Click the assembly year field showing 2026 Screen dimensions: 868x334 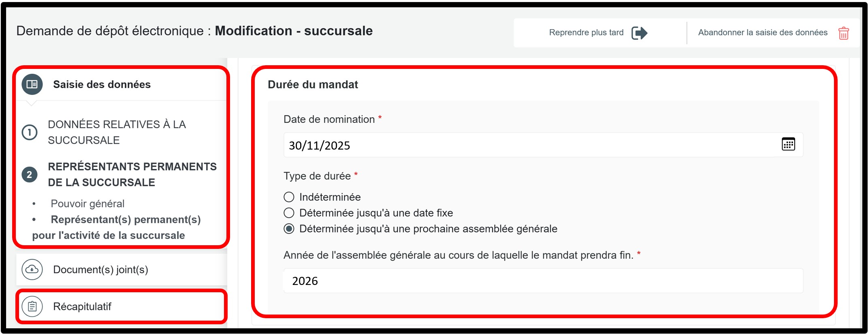543,281
